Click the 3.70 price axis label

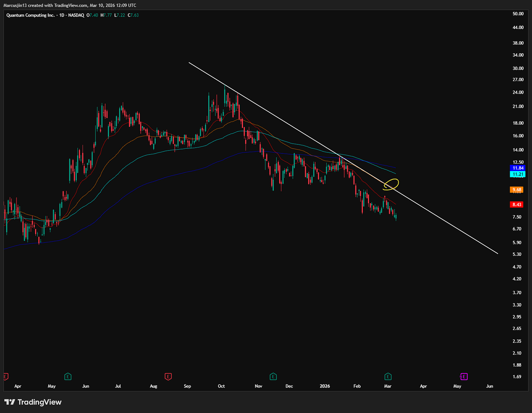pyautogui.click(x=517, y=293)
